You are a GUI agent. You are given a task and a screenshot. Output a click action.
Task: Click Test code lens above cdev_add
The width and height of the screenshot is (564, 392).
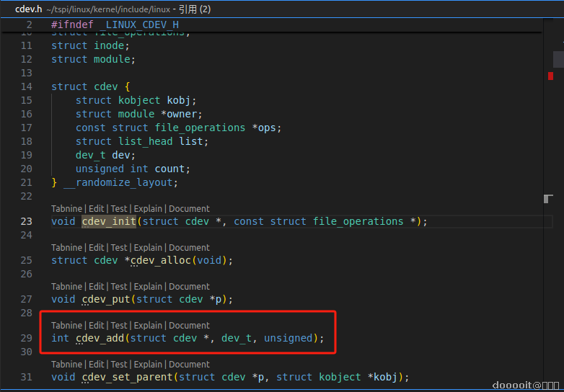119,325
